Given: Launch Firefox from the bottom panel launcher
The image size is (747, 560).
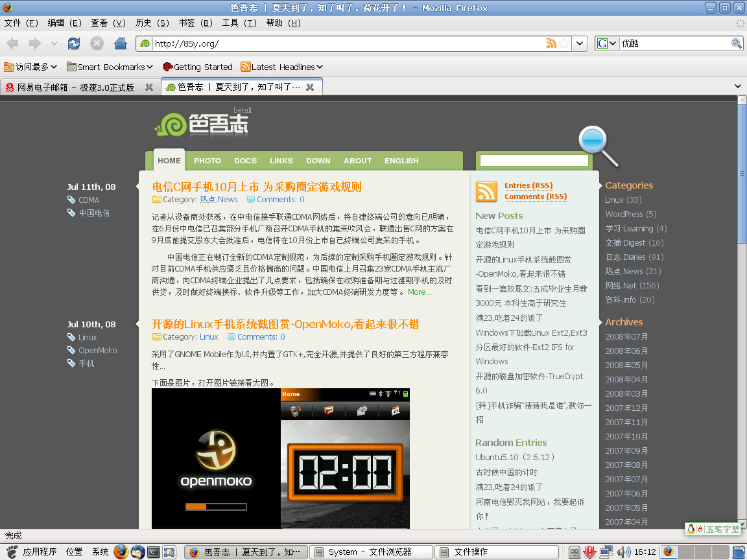Looking at the screenshot, I should [121, 552].
